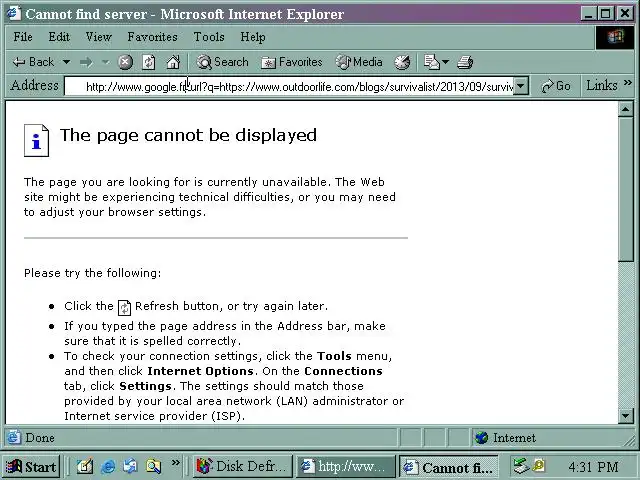Expand the Mail dropdown arrow
The height and width of the screenshot is (480, 640).
click(x=445, y=62)
